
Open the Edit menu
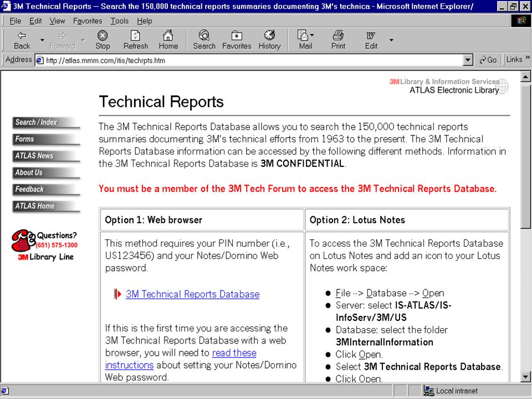click(x=35, y=21)
